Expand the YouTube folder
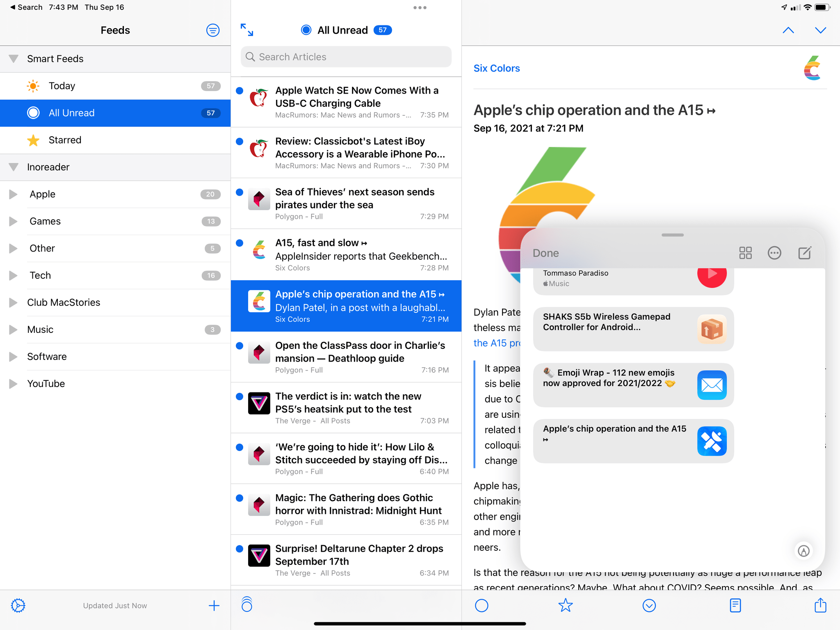Image resolution: width=840 pixels, height=630 pixels. [13, 384]
